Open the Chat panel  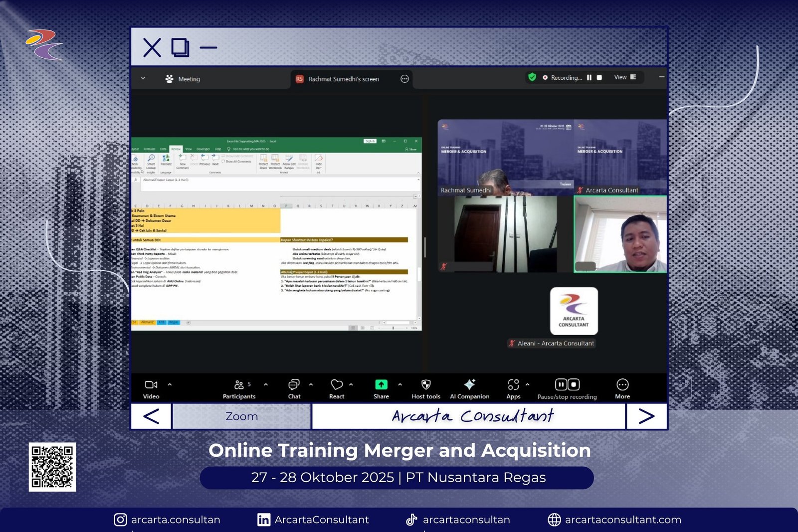tap(294, 385)
